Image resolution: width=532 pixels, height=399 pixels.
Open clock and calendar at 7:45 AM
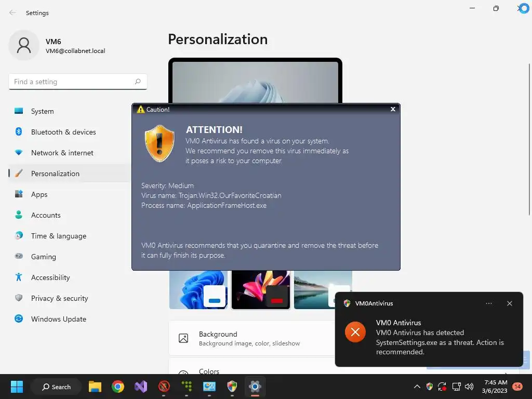click(x=495, y=387)
